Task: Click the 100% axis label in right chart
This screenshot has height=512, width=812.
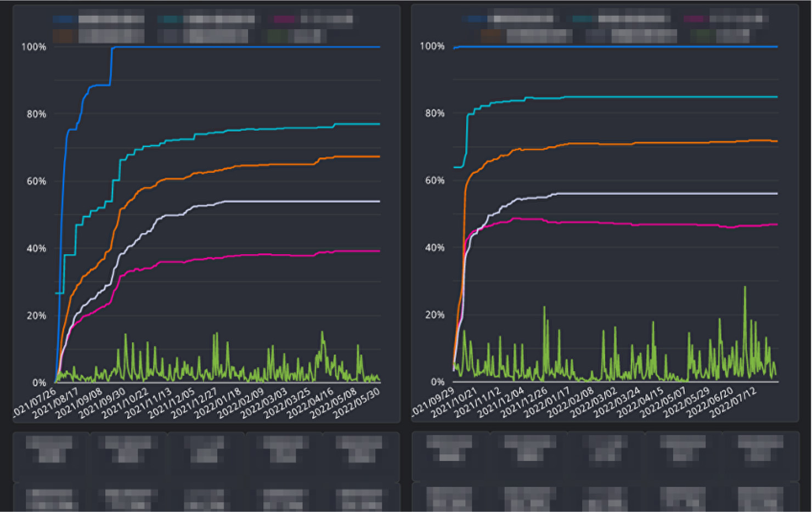Action: coord(432,46)
